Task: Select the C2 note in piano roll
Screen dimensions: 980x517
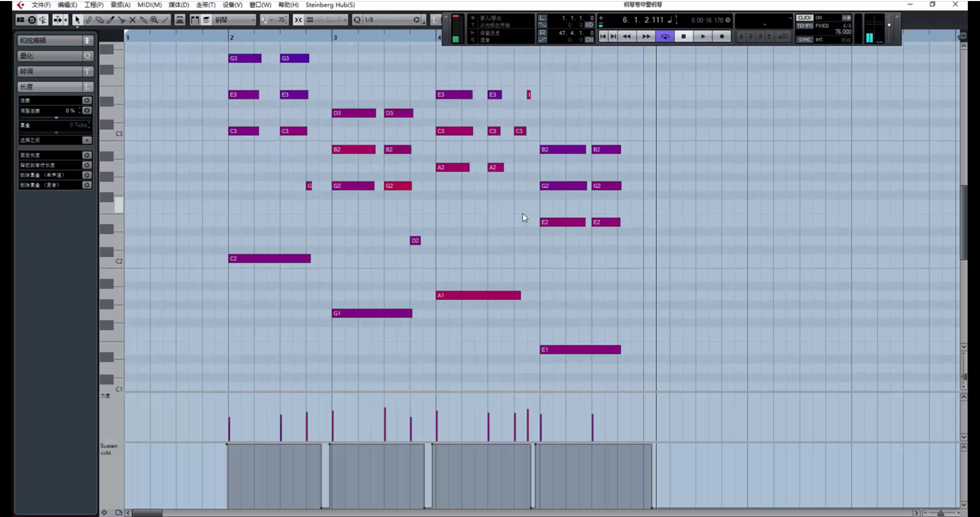Action: [269, 259]
